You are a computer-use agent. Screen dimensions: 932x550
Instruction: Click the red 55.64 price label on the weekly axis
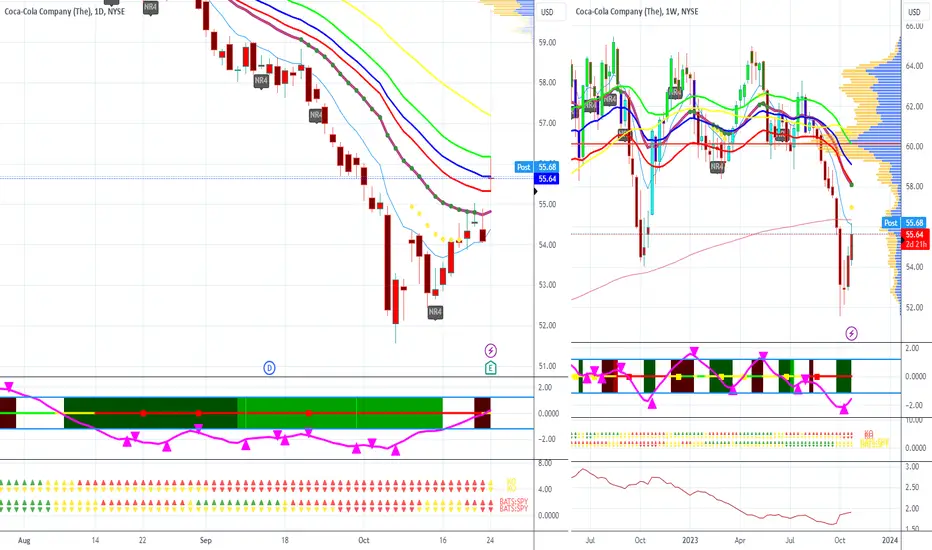[x=914, y=234]
